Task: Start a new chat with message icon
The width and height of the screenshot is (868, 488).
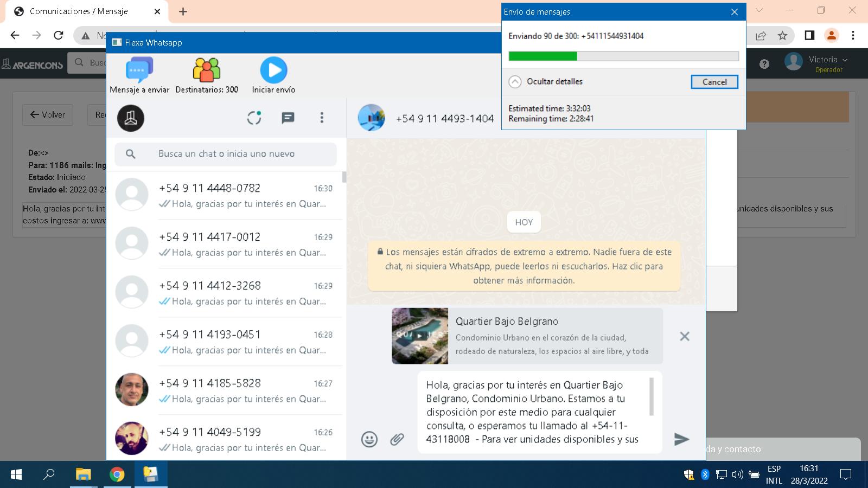Action: point(288,118)
